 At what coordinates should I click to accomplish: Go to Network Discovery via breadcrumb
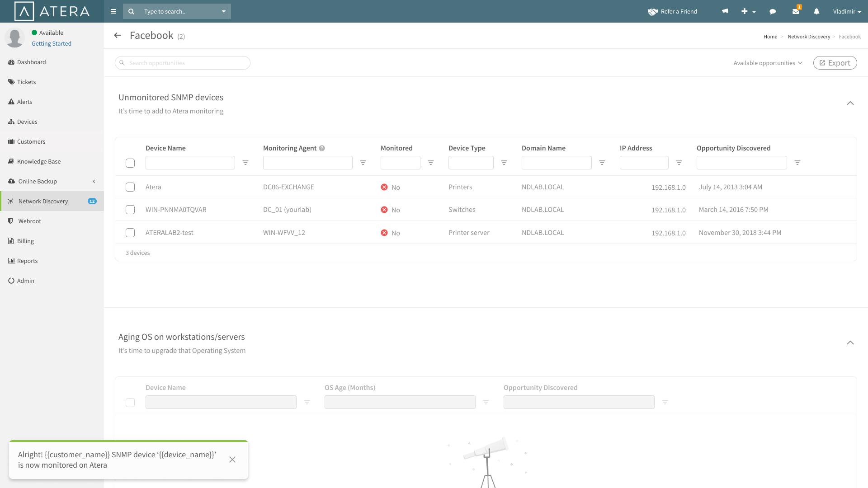click(809, 37)
